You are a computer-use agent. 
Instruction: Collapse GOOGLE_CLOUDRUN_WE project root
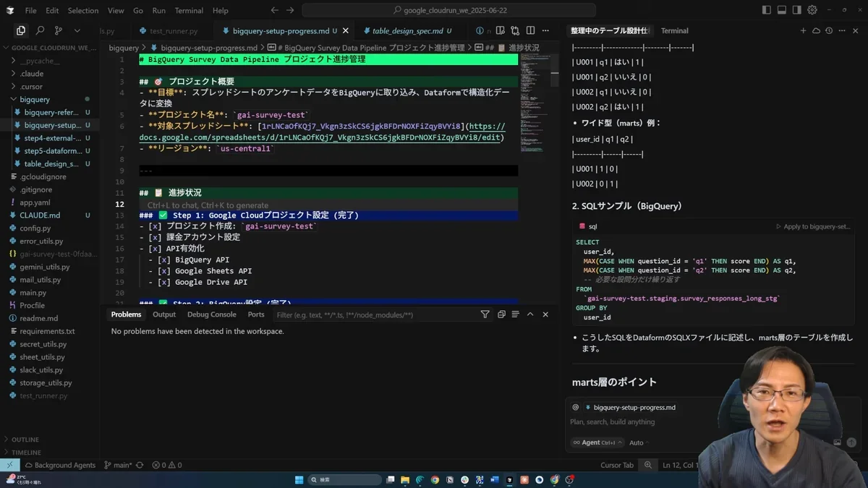(x=50, y=48)
